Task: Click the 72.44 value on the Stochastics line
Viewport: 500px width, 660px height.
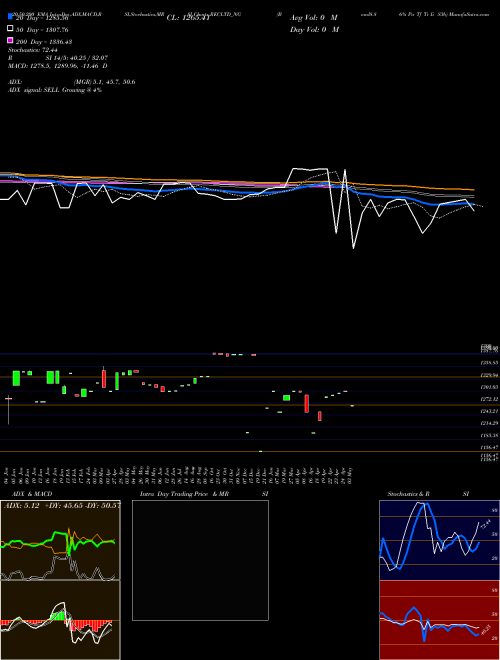Action: (486, 524)
